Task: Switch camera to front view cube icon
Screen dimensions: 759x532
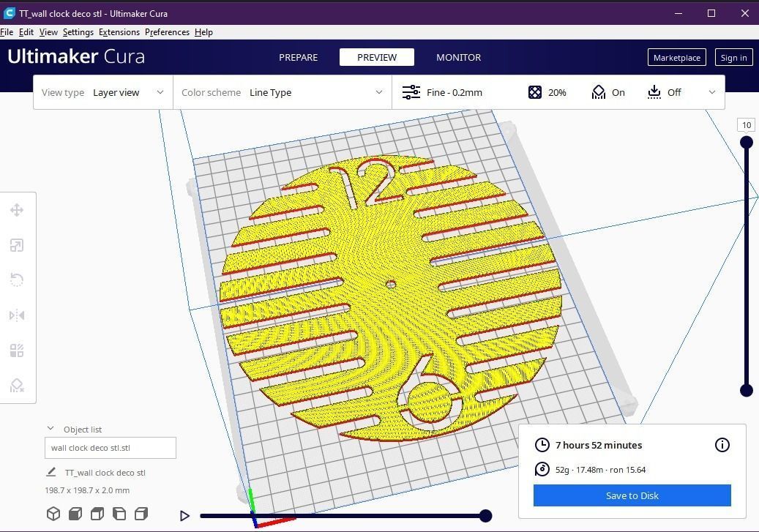Action: pyautogui.click(x=75, y=514)
